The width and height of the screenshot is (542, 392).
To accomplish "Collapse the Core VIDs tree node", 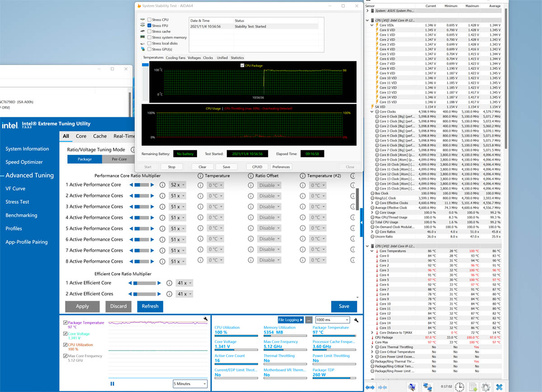I will (x=372, y=25).
